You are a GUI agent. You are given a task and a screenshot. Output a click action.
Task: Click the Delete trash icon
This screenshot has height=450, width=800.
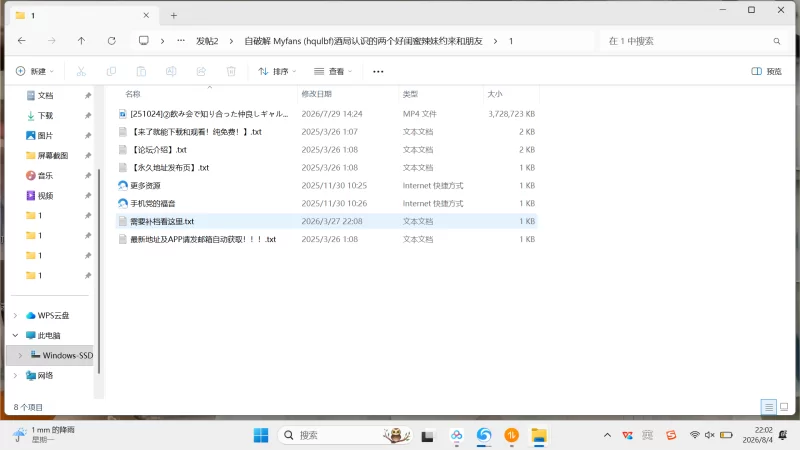[231, 71]
